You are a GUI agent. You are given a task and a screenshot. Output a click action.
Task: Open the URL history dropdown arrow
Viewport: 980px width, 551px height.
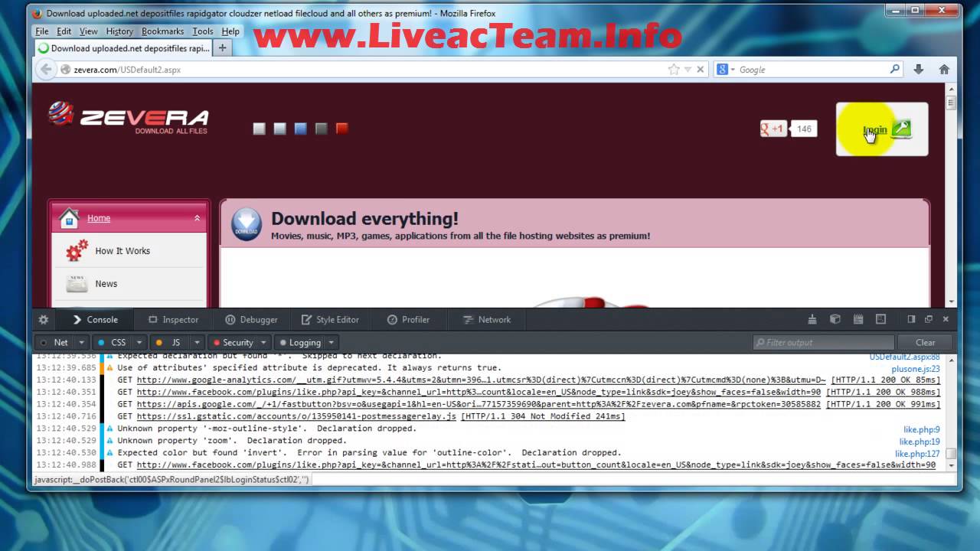pyautogui.click(x=688, y=70)
